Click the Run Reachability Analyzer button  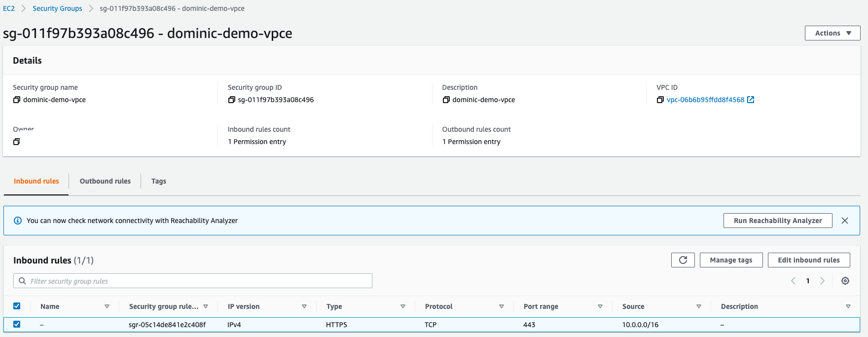pyautogui.click(x=777, y=221)
